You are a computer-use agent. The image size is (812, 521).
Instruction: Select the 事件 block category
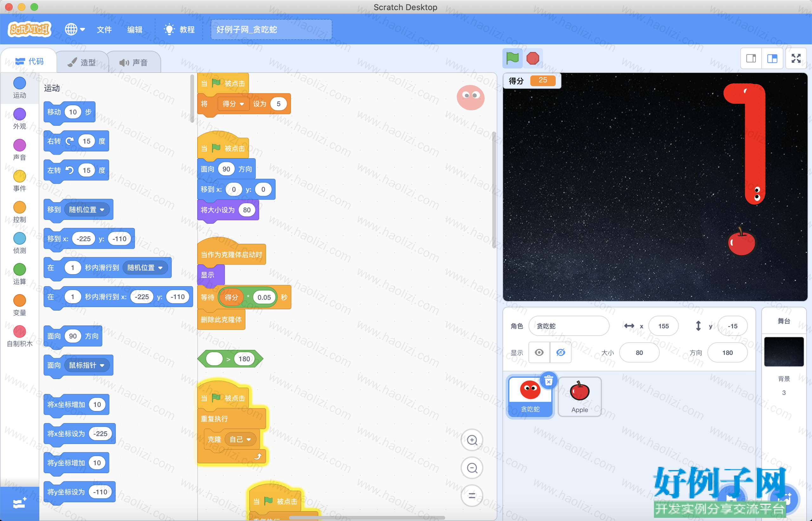point(20,181)
